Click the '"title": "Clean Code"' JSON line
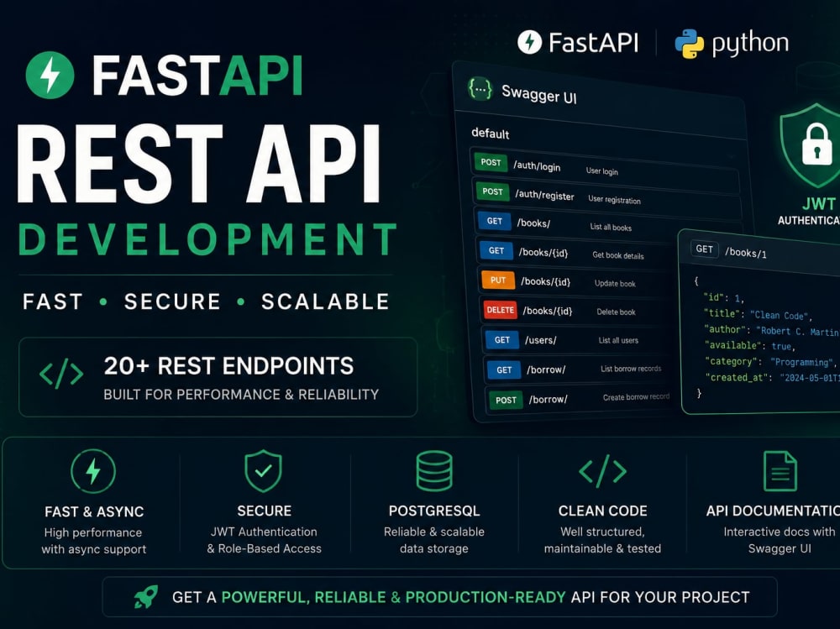 click(758, 314)
